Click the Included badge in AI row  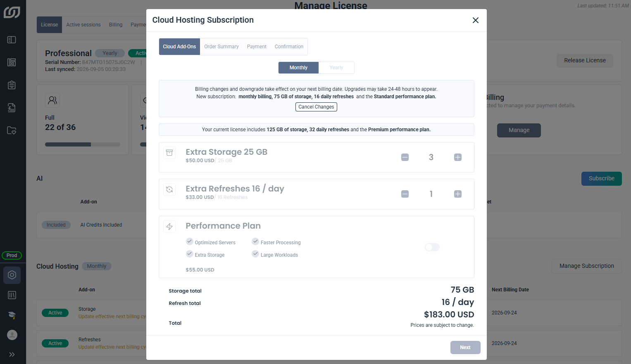click(56, 225)
